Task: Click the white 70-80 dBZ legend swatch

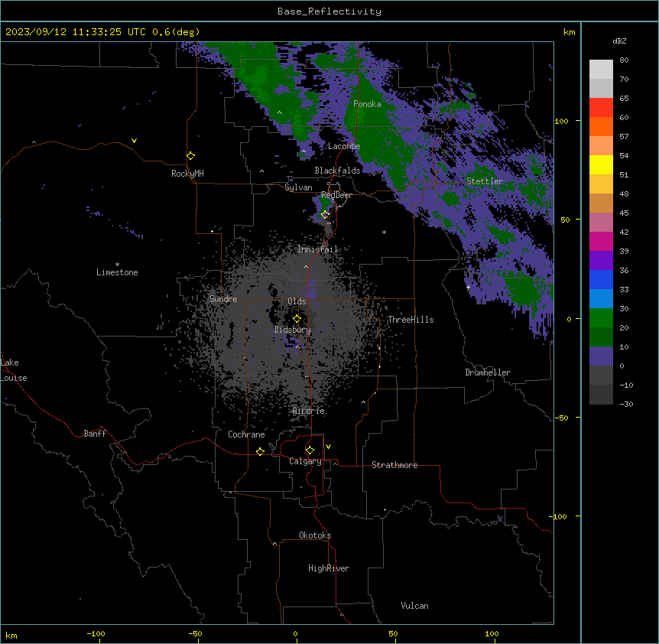Action: tap(601, 70)
